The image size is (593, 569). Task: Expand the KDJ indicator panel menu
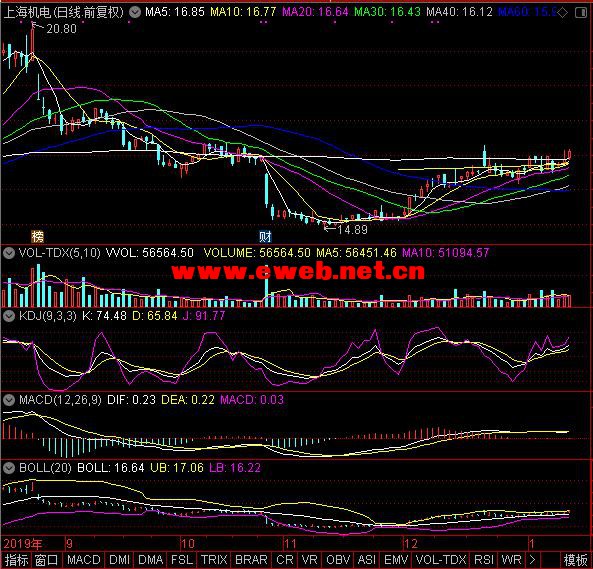(9, 316)
